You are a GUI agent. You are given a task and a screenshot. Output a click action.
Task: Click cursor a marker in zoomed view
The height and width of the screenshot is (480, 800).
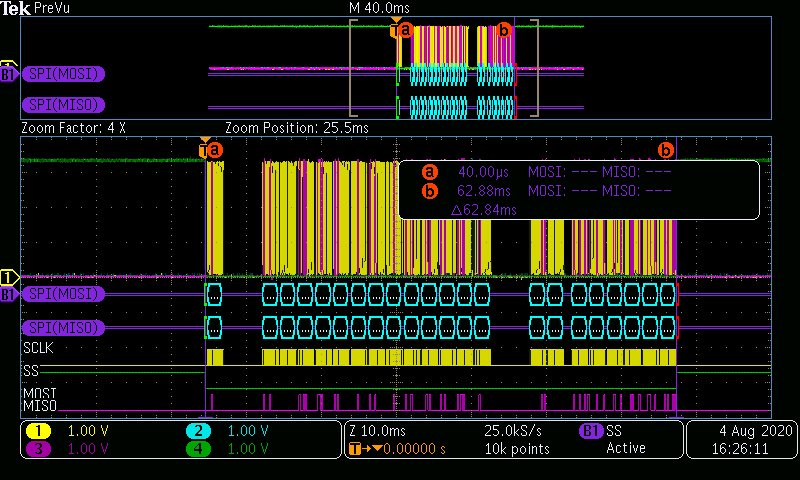coord(216,150)
